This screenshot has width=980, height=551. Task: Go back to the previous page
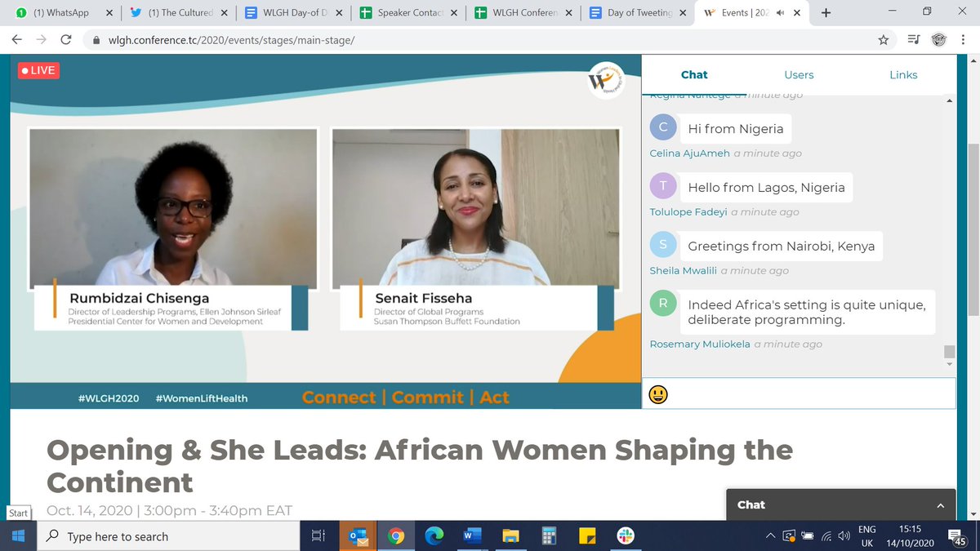tap(16, 39)
